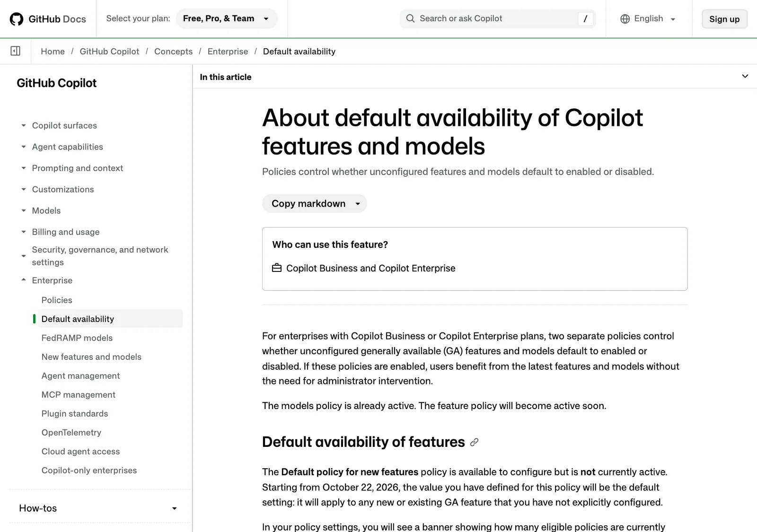757x532 pixels.
Task: Open Plugin standards sidebar page
Action: tap(75, 414)
